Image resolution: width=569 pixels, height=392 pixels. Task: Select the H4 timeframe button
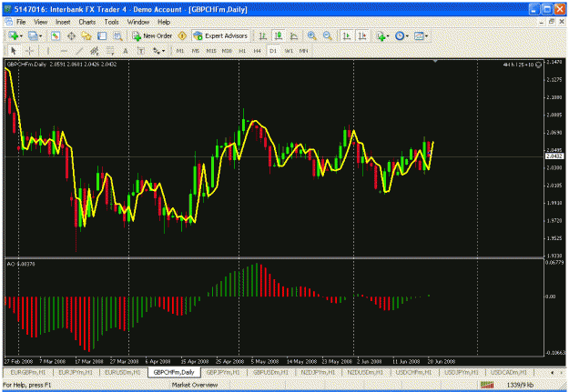(258, 51)
